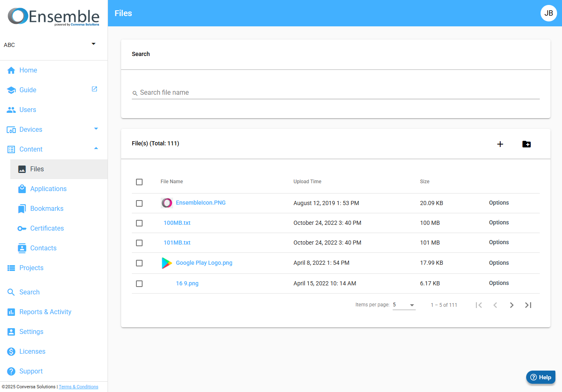Click the Contacts card icon
The image size is (562, 392).
tap(22, 248)
